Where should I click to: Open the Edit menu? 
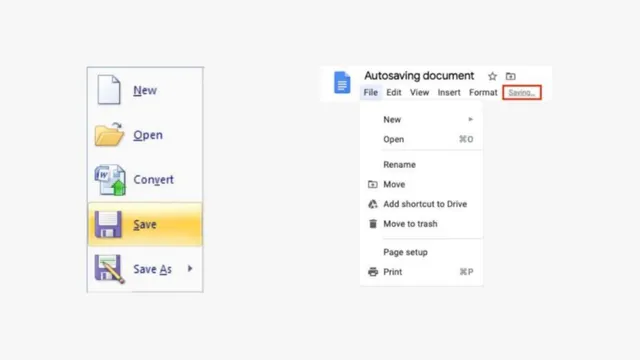pyautogui.click(x=394, y=93)
